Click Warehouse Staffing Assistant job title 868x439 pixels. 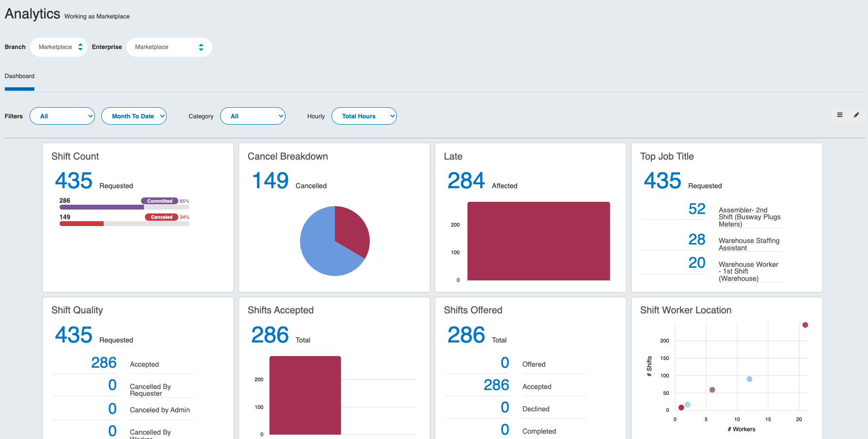click(749, 244)
